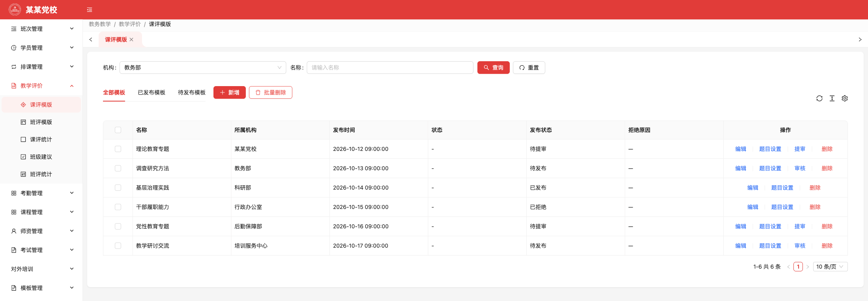Viewport: 868px width, 301px height.
Task: Check the 理论教育专题 row checkbox
Action: (118, 149)
